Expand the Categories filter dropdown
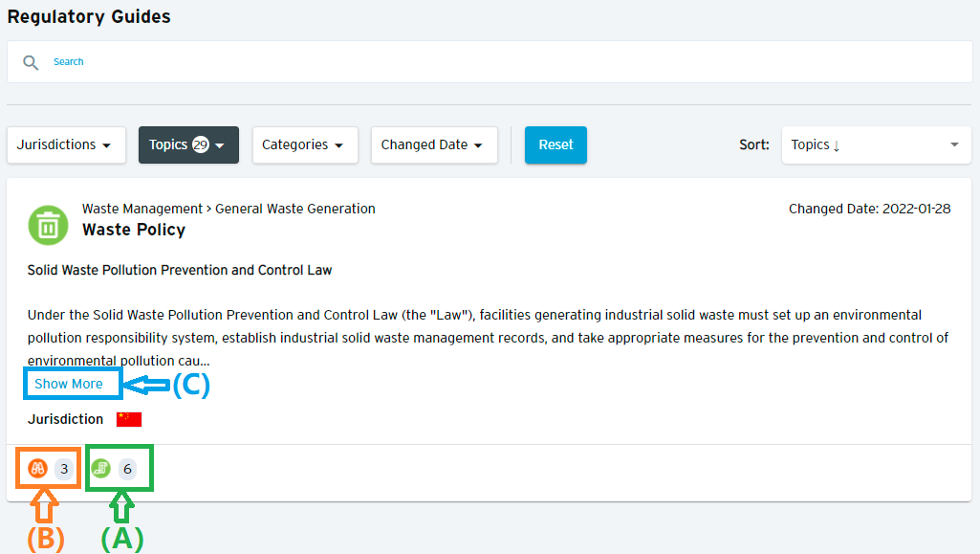Image resolution: width=980 pixels, height=554 pixels. [305, 145]
